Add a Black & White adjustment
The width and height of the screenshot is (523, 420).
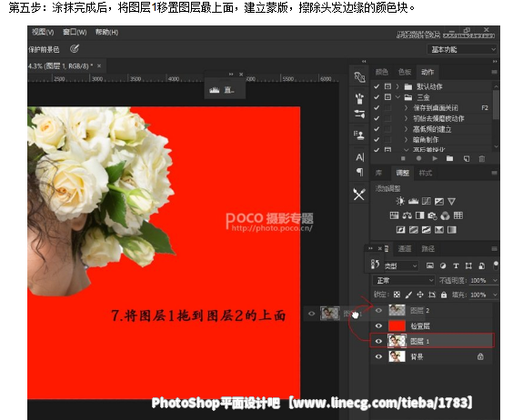pos(420,215)
